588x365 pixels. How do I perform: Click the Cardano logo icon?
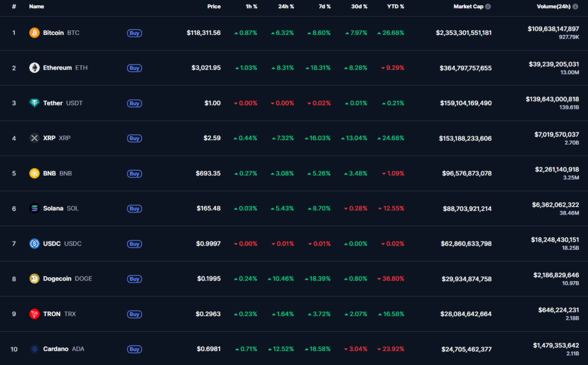[34, 349]
